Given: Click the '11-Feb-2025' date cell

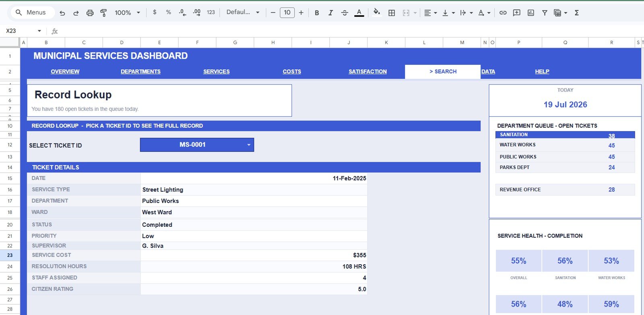Looking at the screenshot, I should pos(254,178).
